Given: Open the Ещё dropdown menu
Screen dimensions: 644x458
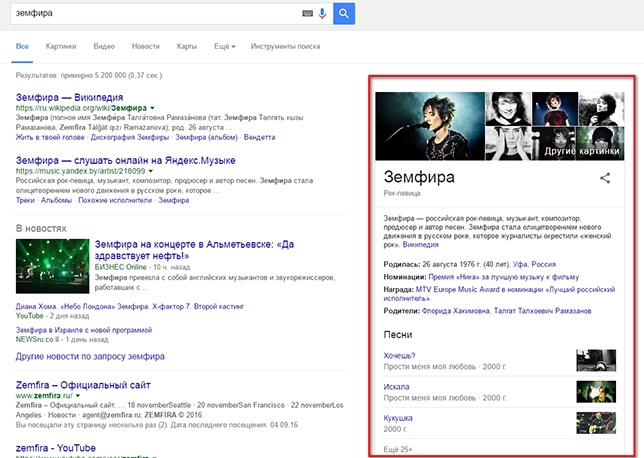Looking at the screenshot, I should pyautogui.click(x=224, y=46).
